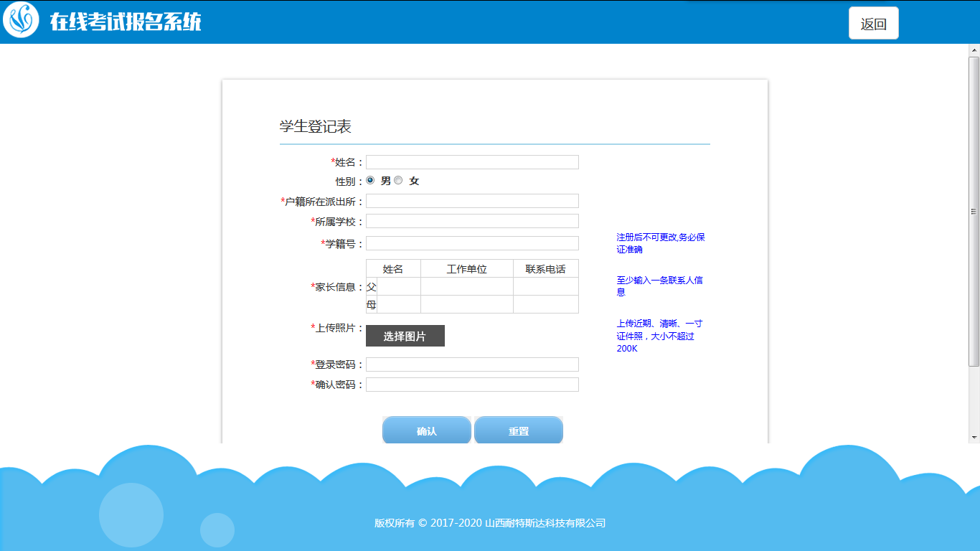The height and width of the screenshot is (551, 980).
Task: Click the 户籍所在派出所 input field
Action: [x=472, y=201]
